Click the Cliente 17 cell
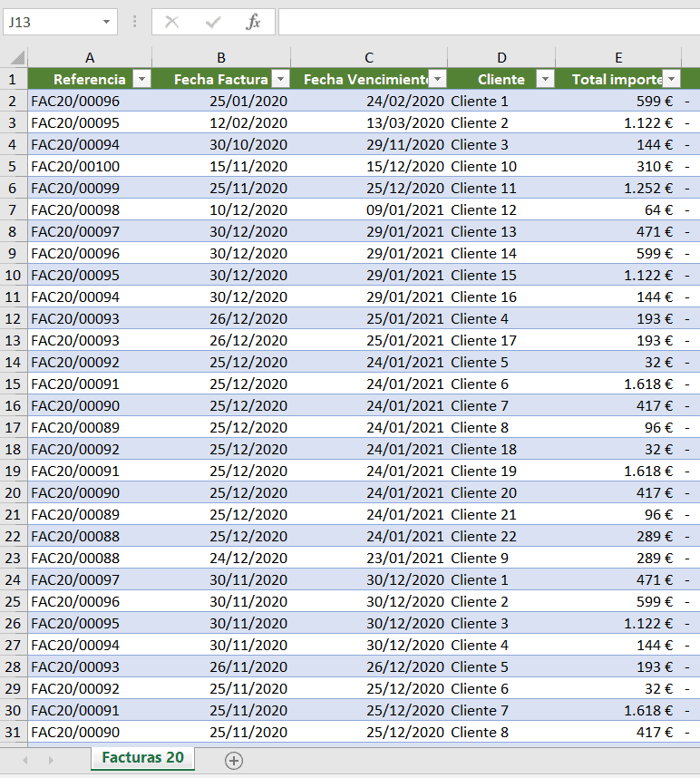 point(501,340)
